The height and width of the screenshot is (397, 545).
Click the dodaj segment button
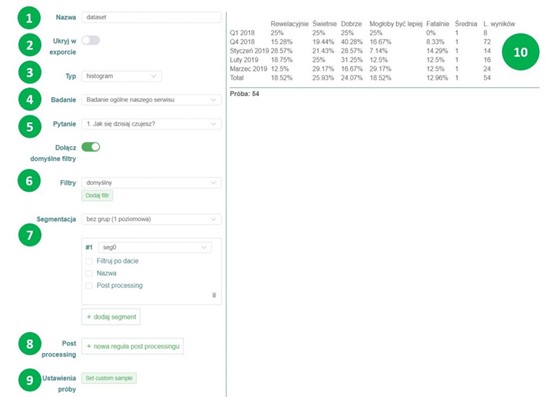pos(111,317)
